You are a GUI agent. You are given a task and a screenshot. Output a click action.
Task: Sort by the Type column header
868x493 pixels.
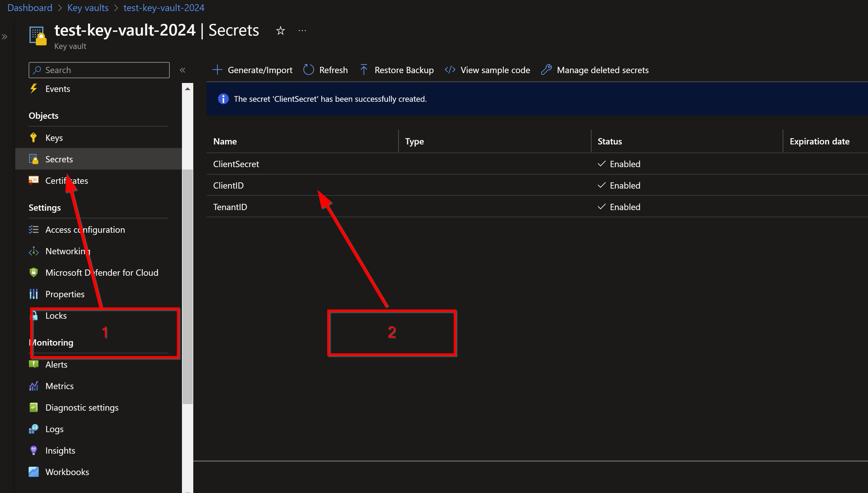(x=415, y=141)
